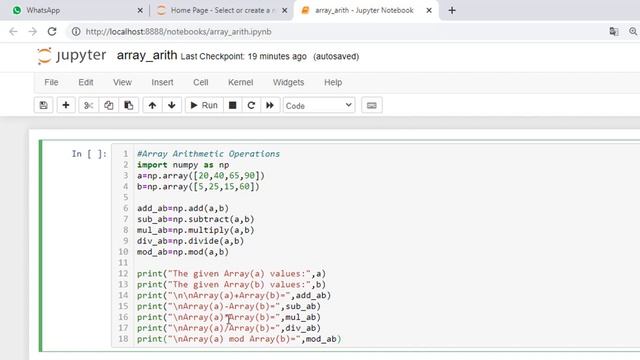Screen dimensions: 640x360
Task: Click the print line ending with sub_ab
Action: tap(229, 306)
